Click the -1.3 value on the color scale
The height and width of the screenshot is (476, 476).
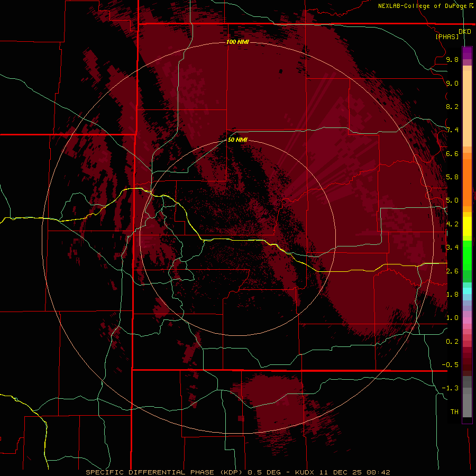(x=450, y=388)
